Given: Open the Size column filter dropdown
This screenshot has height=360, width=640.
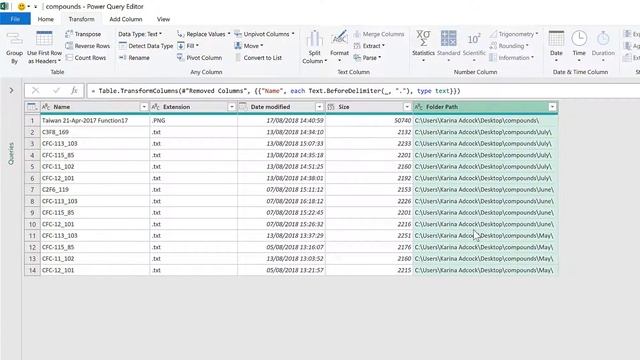Looking at the screenshot, I should pos(407,107).
